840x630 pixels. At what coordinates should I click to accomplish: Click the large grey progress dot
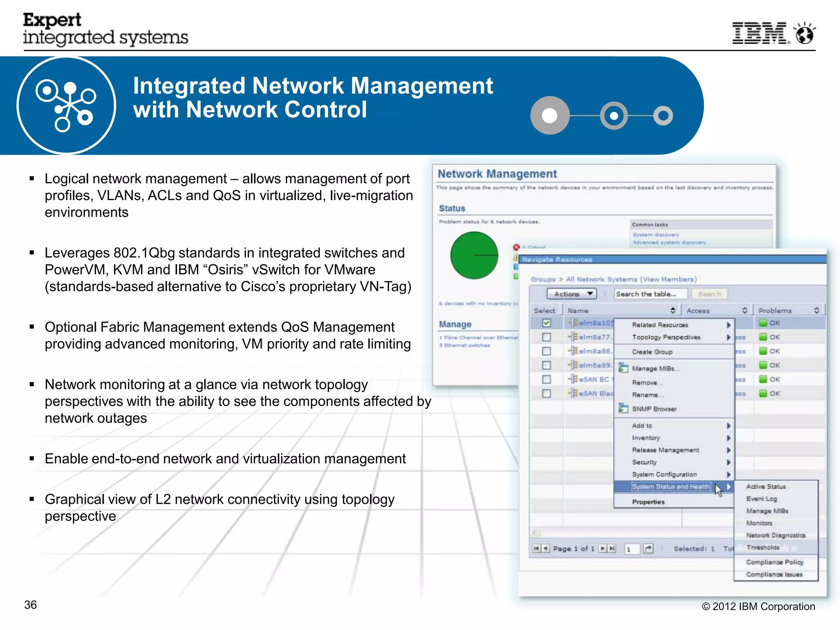(x=550, y=116)
